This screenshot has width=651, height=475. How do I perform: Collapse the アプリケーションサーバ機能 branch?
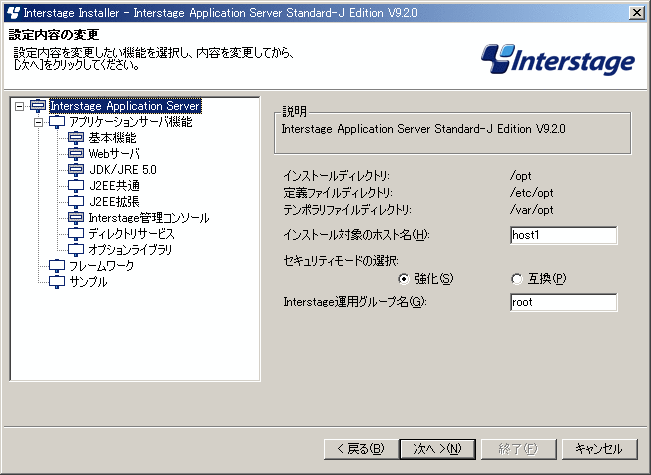coord(38,122)
